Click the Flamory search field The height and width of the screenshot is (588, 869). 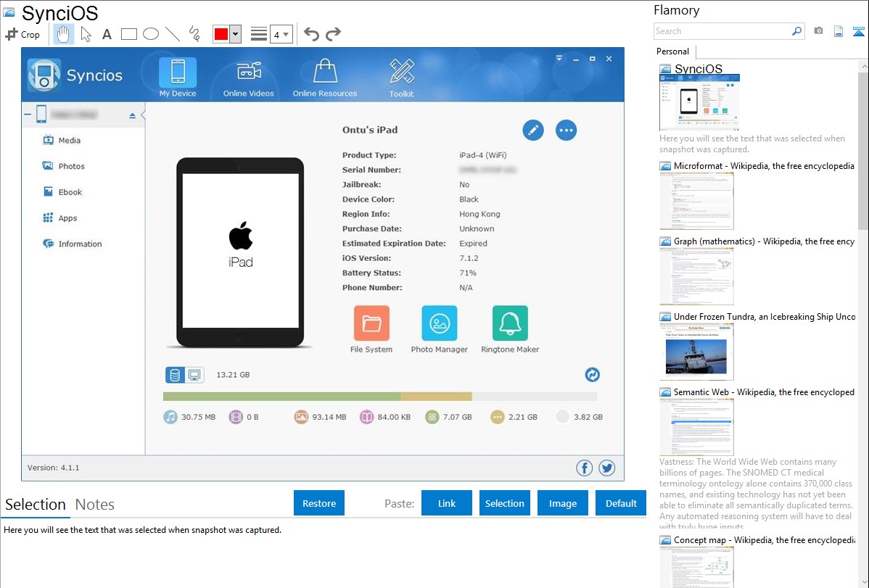pos(722,31)
